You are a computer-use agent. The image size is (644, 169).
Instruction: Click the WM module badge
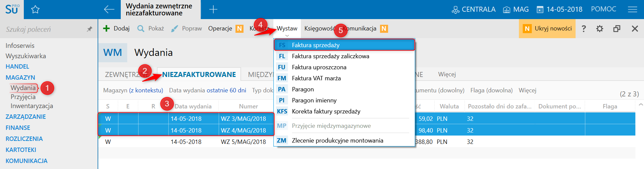point(113,53)
